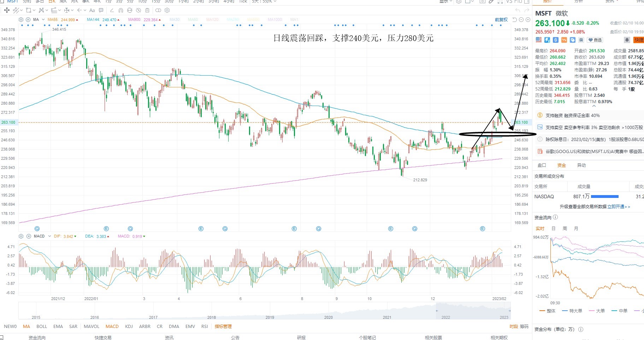Viewport: 644px width, 340px height.
Task: Enable the magnet snap drawing tool
Action: 121,10
